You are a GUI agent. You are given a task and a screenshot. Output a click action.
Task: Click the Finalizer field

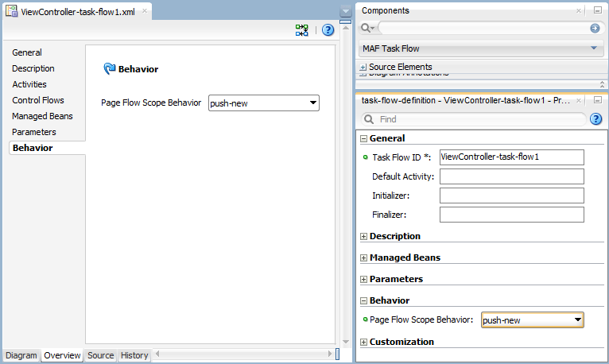tap(511, 215)
